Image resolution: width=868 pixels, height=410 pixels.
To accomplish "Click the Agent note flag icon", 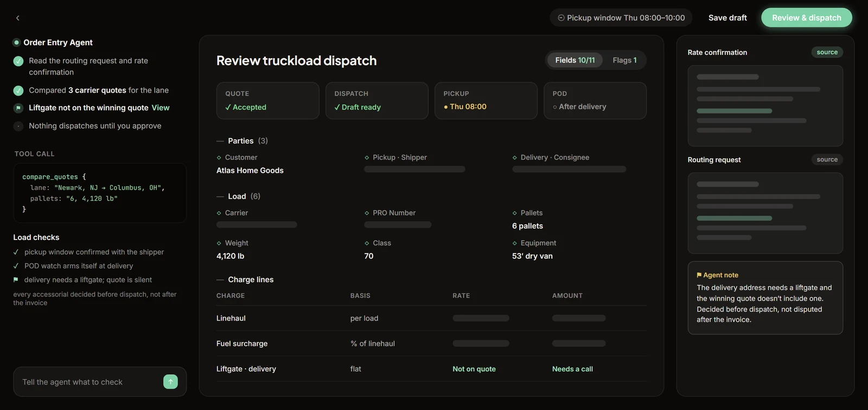I will (699, 275).
